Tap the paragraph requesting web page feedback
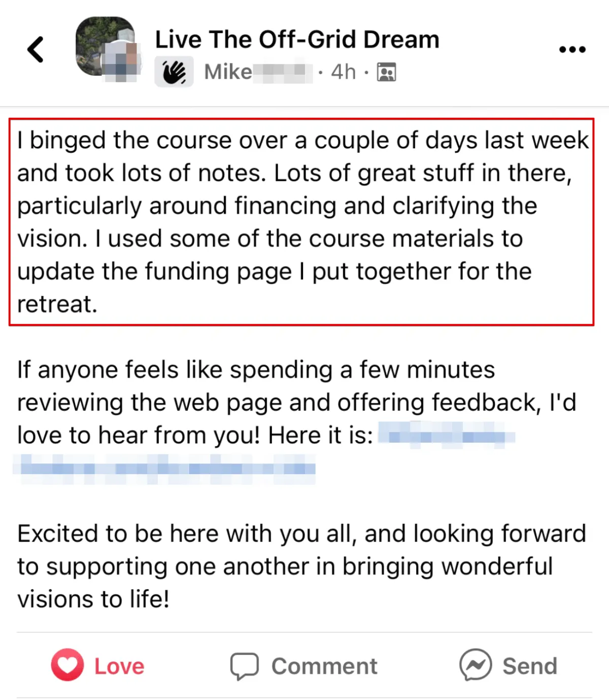The image size is (609, 700). [x=297, y=402]
